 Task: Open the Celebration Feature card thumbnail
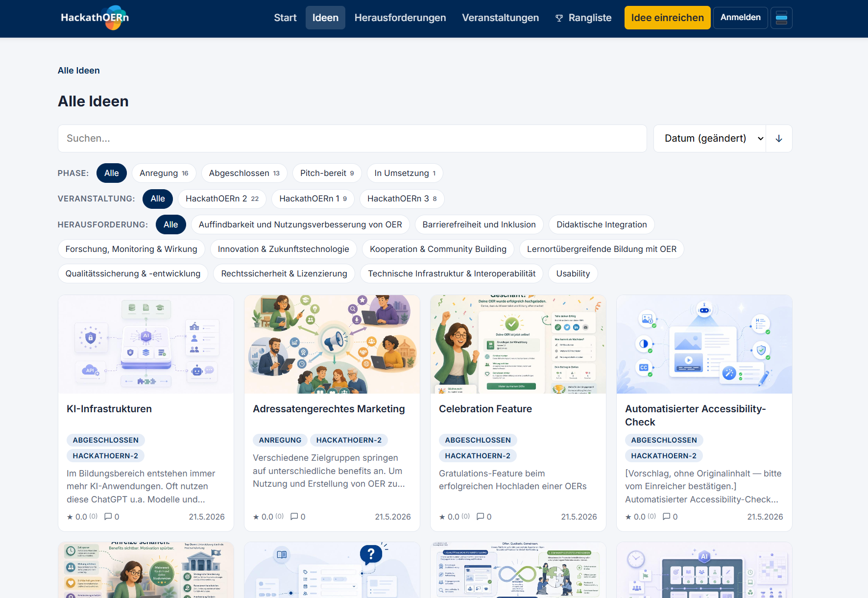518,344
